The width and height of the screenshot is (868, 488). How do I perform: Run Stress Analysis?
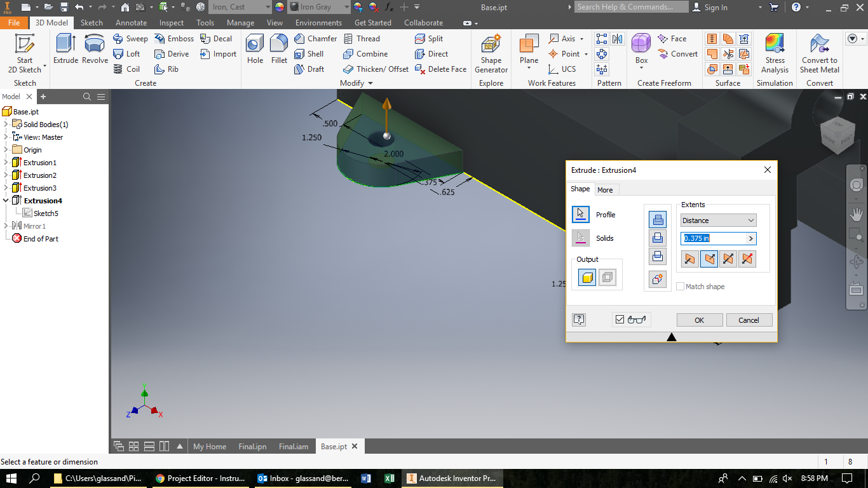[775, 53]
